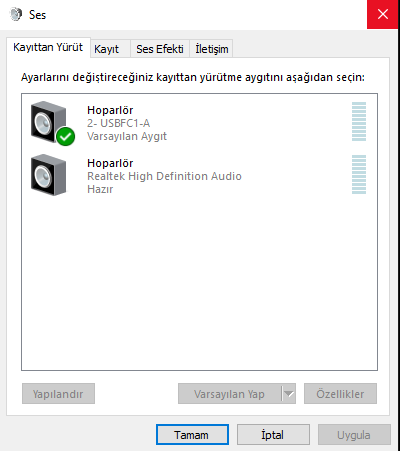Open the Ses Efekti tab
Screen dimensions: 400x451
(160, 49)
